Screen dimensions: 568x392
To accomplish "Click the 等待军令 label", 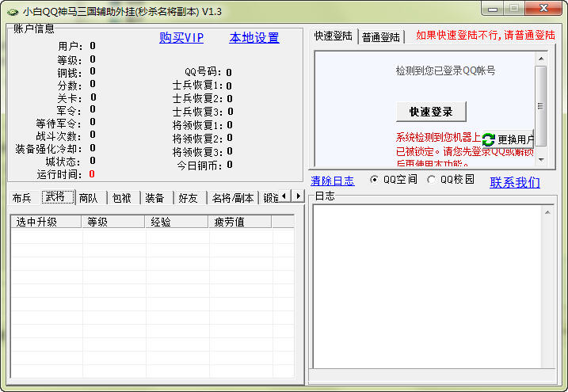I will pyautogui.click(x=59, y=124).
